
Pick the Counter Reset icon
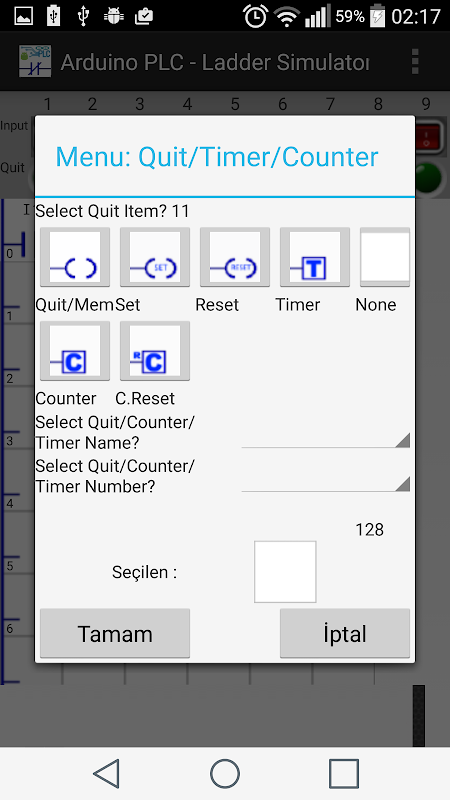pyautogui.click(x=155, y=351)
